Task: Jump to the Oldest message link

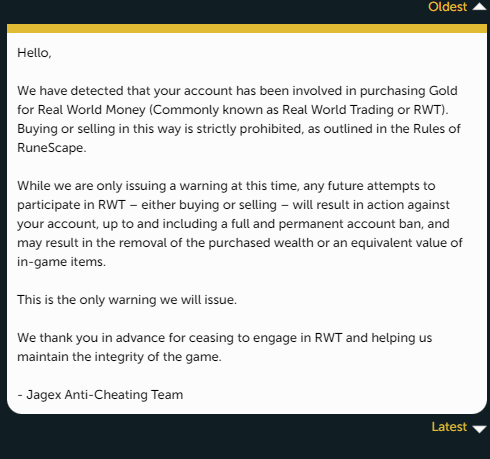Action: [x=447, y=7]
